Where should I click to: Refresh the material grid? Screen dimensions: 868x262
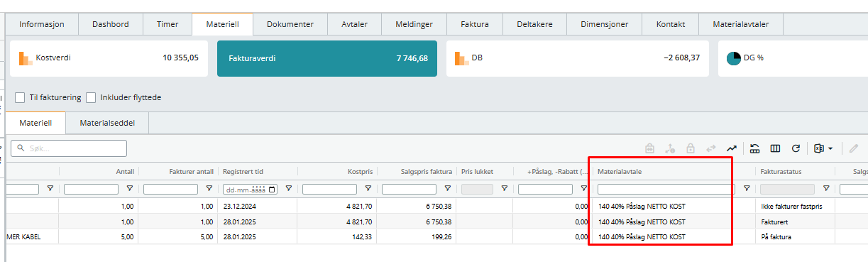[x=796, y=148]
